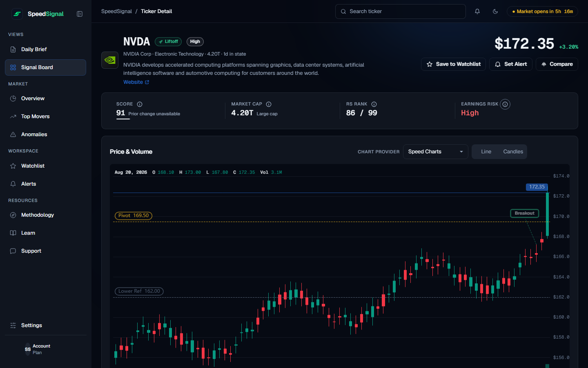Click the Liftoff state badge
The width and height of the screenshot is (588, 368).
168,42
